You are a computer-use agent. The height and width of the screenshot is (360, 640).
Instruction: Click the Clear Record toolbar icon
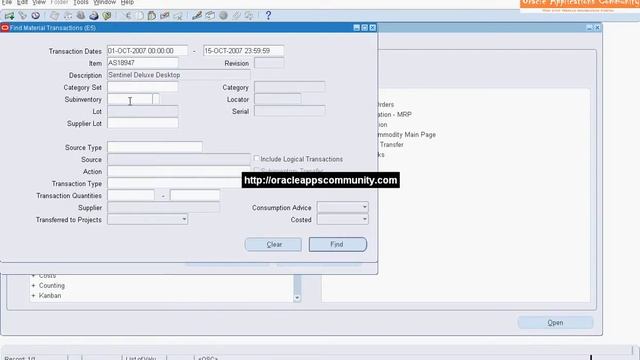(x=165, y=16)
